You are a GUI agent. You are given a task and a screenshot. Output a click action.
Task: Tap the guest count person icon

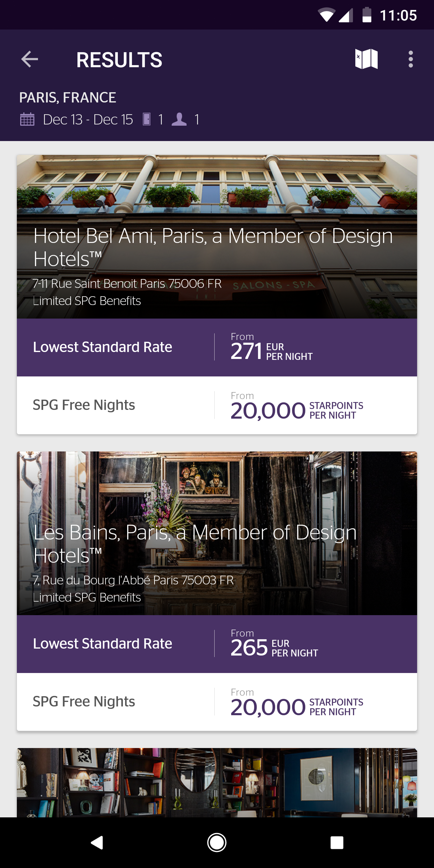[x=179, y=119]
